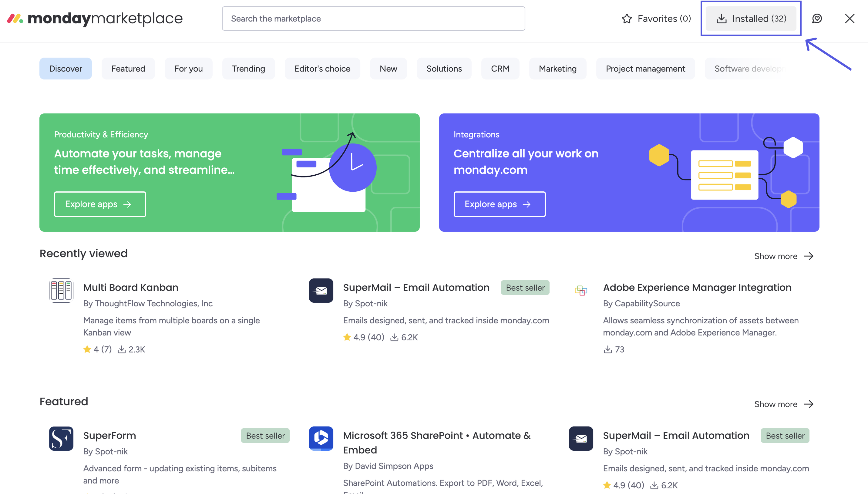This screenshot has height=495, width=868.
Task: Open the Solutions tab
Action: (x=444, y=68)
